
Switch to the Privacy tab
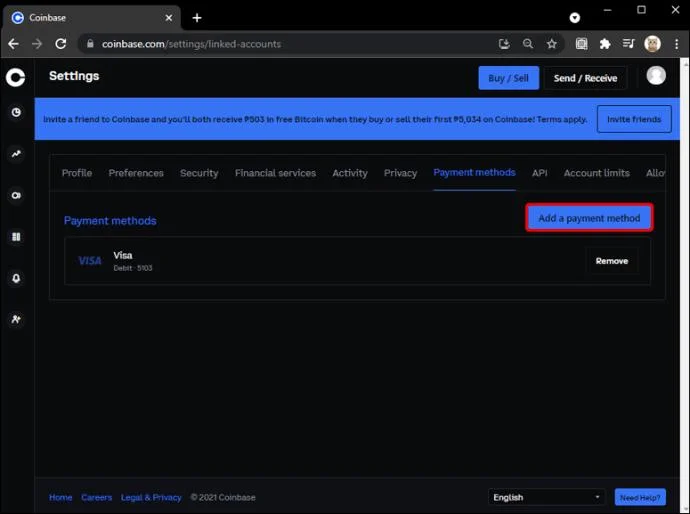(400, 173)
